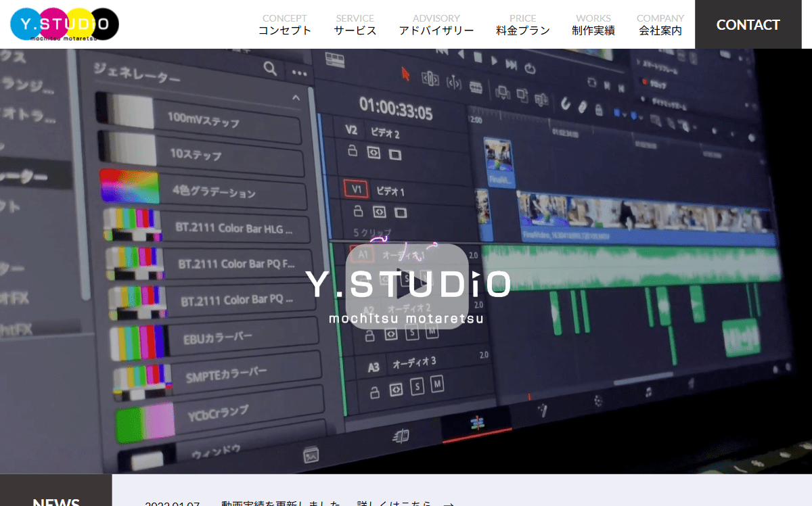Click the Y.STUDIO logo in header
812x506 pixels.
65,24
